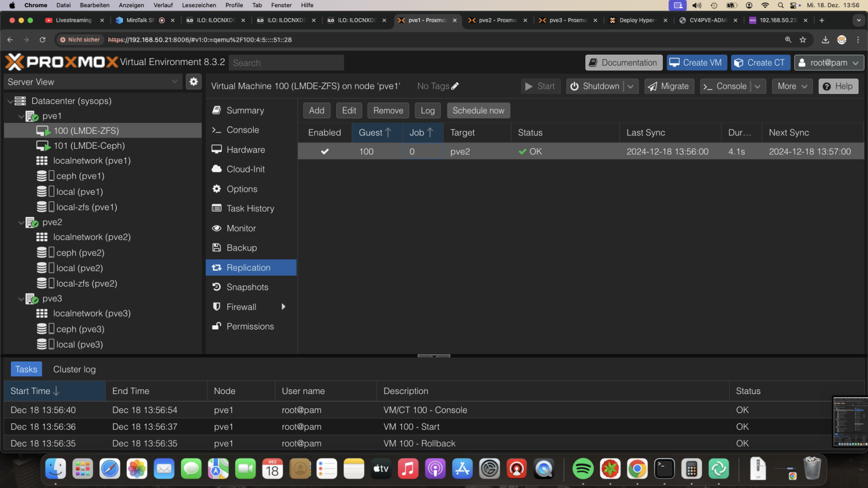
Task: Sort tasks by Start Time header
Action: coord(54,391)
